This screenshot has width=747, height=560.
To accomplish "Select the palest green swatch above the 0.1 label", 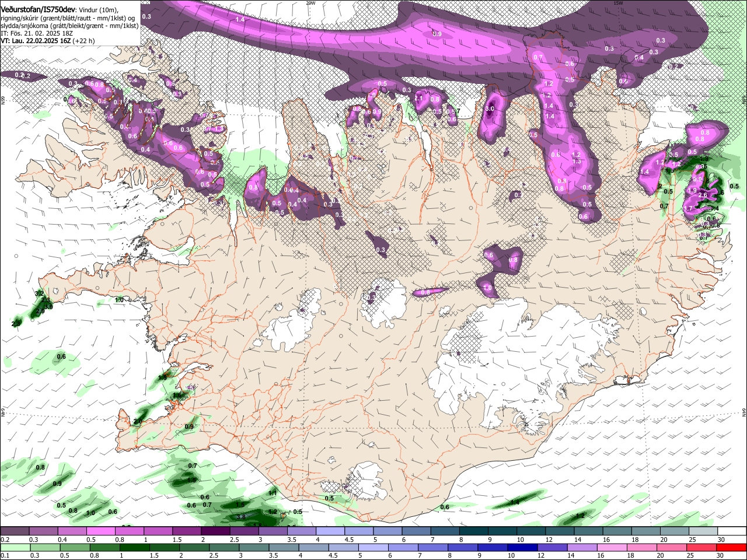I will (15, 548).
